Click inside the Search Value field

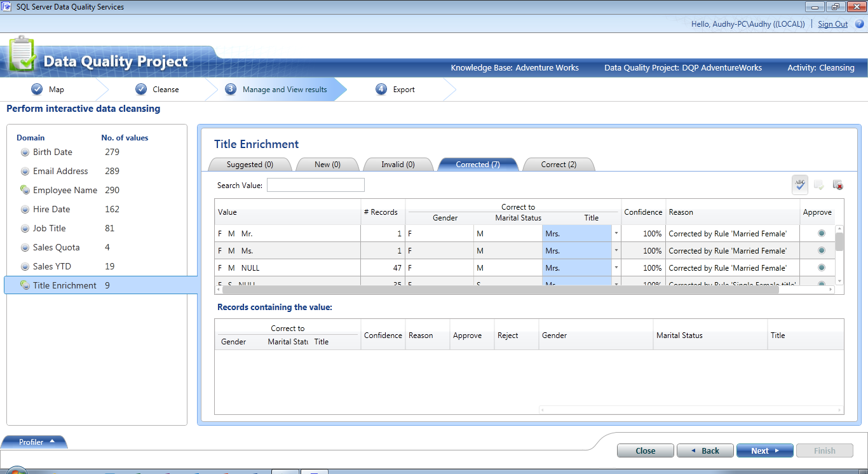click(x=315, y=184)
